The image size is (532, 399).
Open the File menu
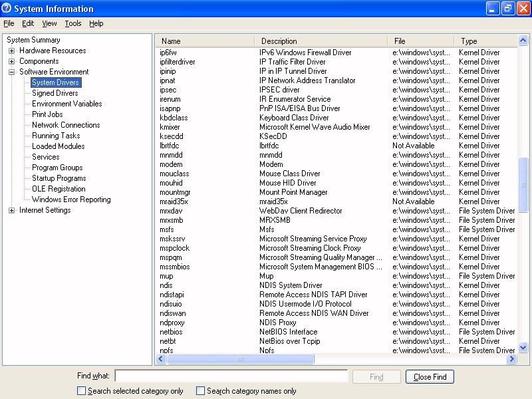point(9,23)
